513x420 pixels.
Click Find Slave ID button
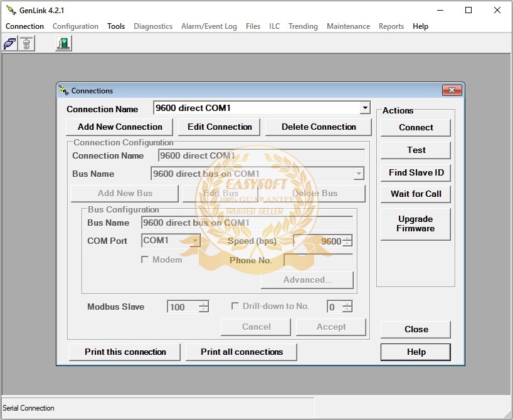(x=416, y=173)
